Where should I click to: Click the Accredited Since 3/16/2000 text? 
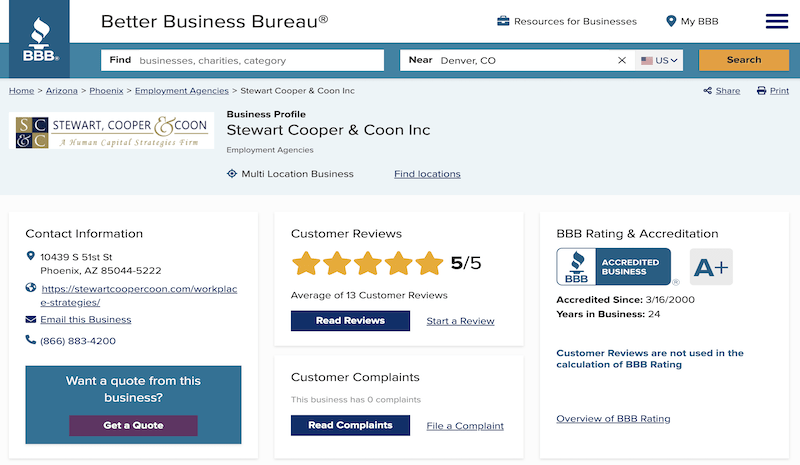pyautogui.click(x=625, y=300)
